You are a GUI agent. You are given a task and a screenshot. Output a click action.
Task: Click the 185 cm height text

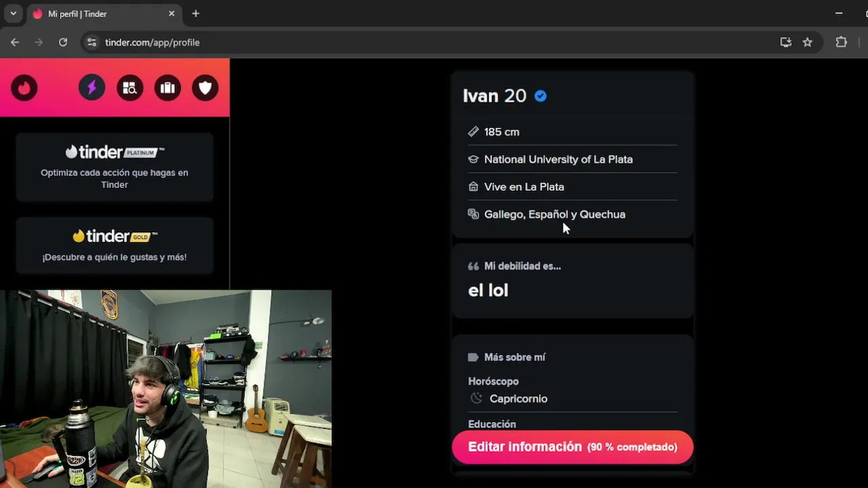502,131
